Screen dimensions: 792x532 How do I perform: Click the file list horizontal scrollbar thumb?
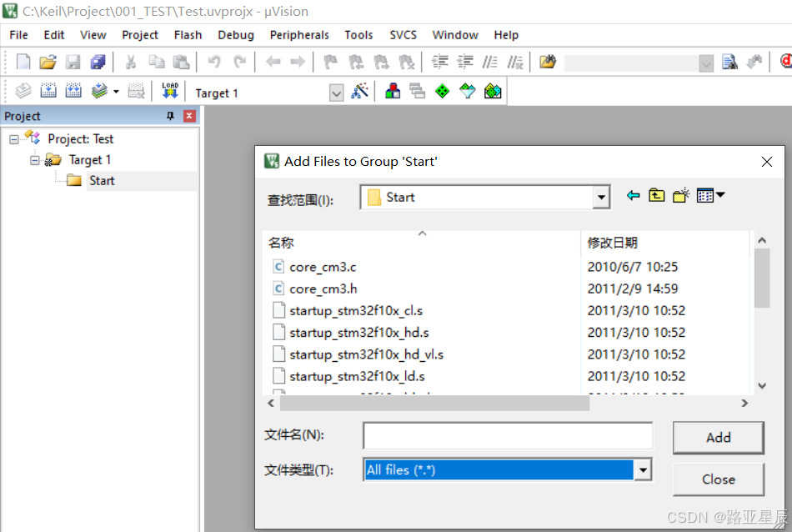point(434,403)
